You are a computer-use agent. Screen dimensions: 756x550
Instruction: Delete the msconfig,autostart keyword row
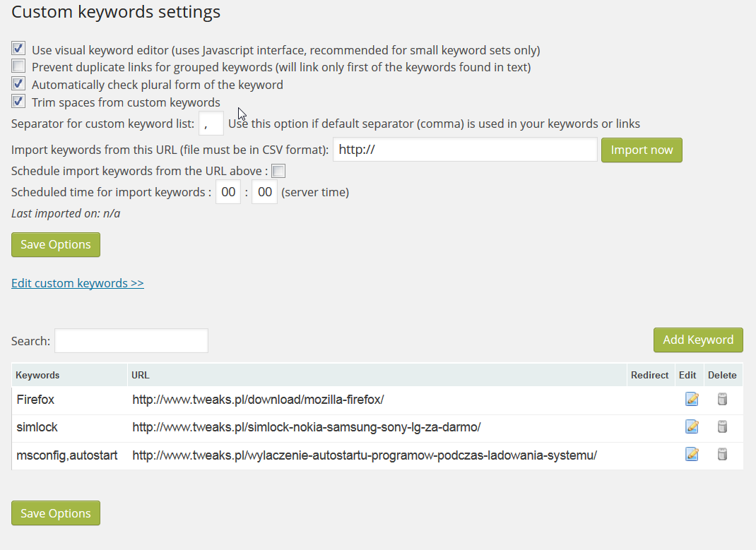pyautogui.click(x=722, y=454)
